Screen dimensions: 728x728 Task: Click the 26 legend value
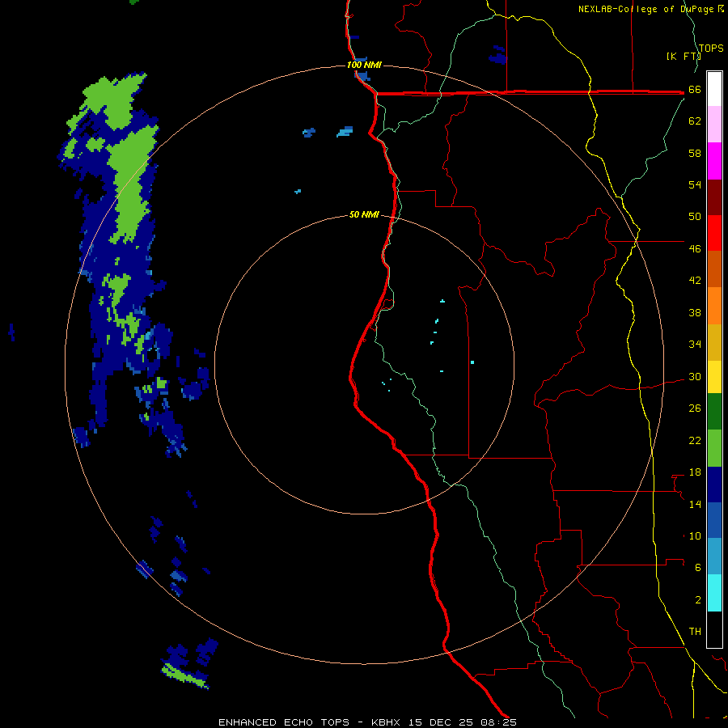coord(695,408)
